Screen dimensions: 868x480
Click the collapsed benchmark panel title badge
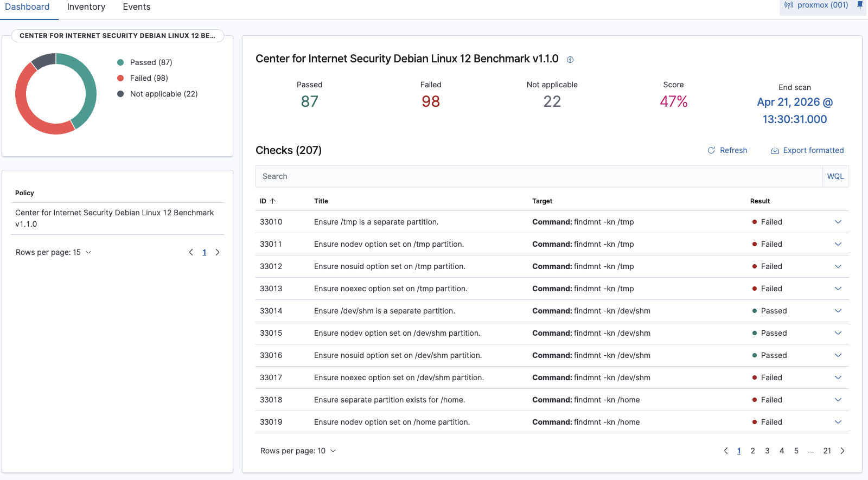[118, 36]
